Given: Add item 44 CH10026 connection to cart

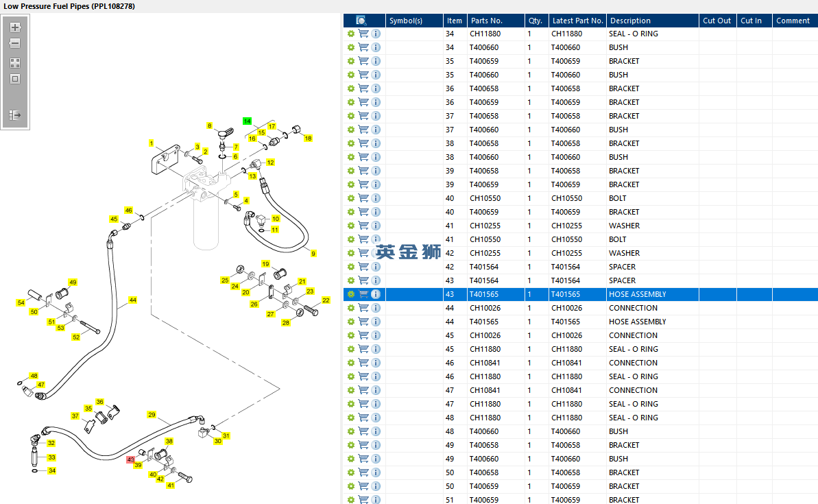Looking at the screenshot, I should tap(363, 308).
